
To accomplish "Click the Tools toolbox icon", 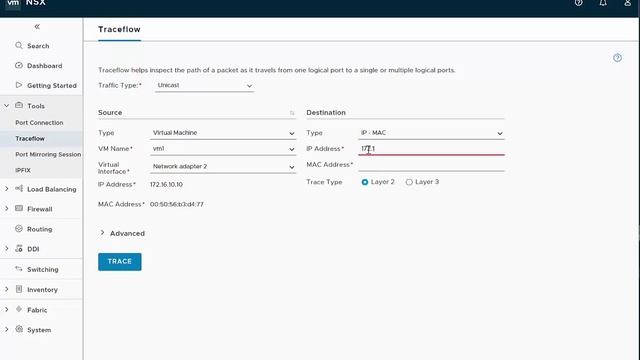I will coord(19,105).
